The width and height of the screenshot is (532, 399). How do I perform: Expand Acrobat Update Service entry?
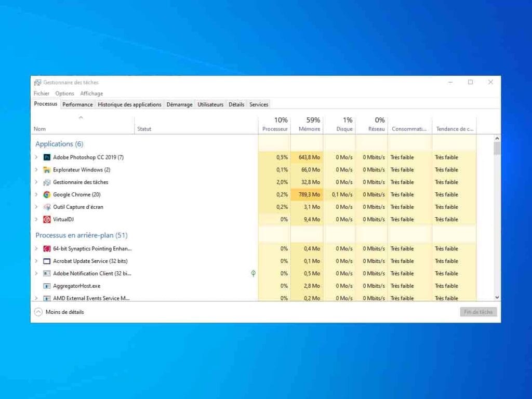tap(36, 261)
